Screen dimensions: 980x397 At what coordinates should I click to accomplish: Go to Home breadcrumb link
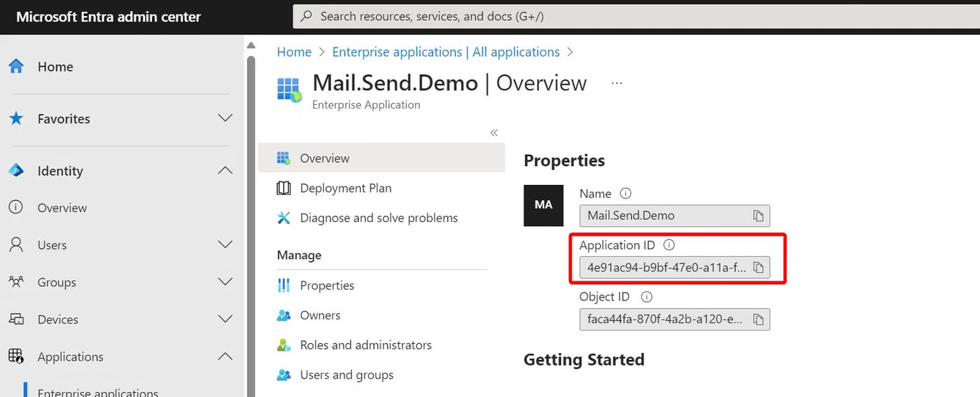[294, 52]
